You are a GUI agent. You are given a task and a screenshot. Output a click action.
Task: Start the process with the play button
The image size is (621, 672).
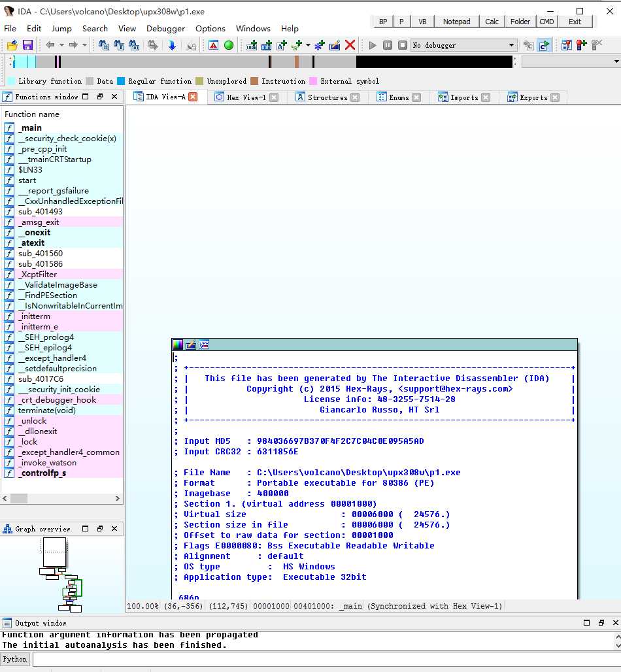coord(373,45)
